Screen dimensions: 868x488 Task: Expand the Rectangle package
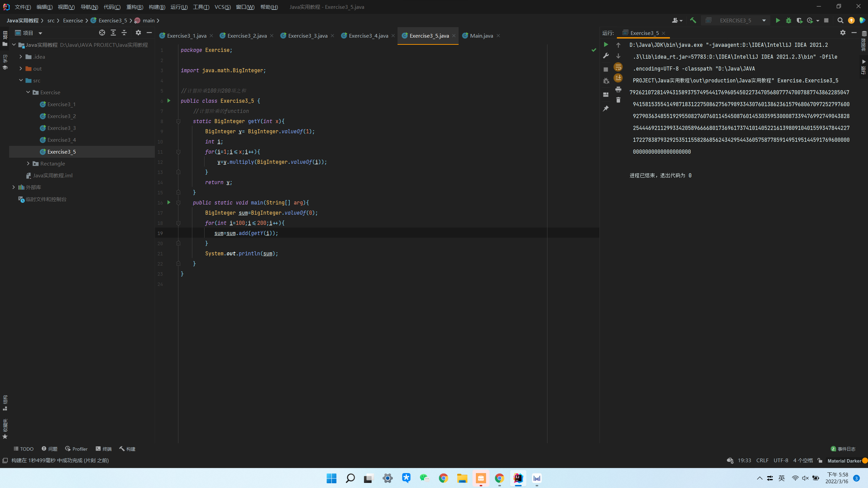coord(28,163)
